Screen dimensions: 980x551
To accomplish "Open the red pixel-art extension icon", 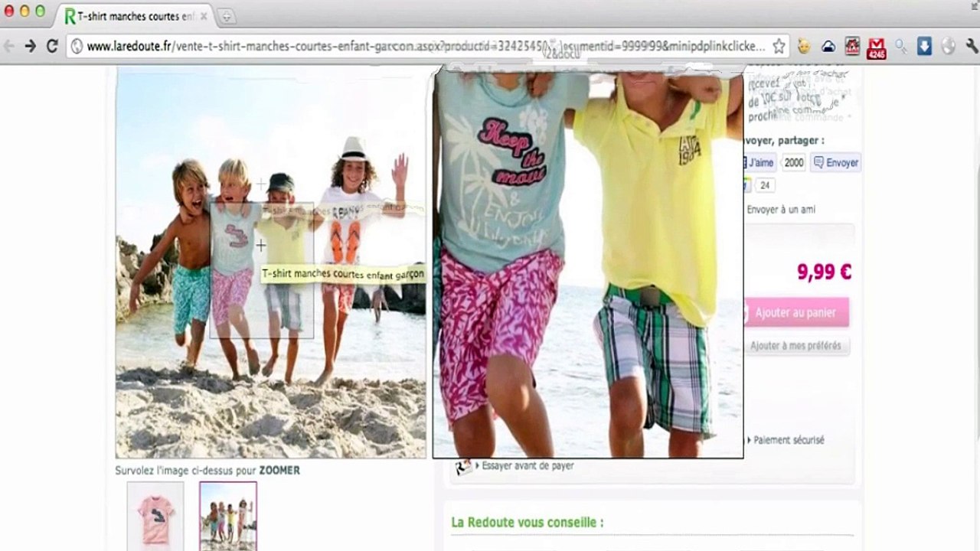I will tap(852, 46).
